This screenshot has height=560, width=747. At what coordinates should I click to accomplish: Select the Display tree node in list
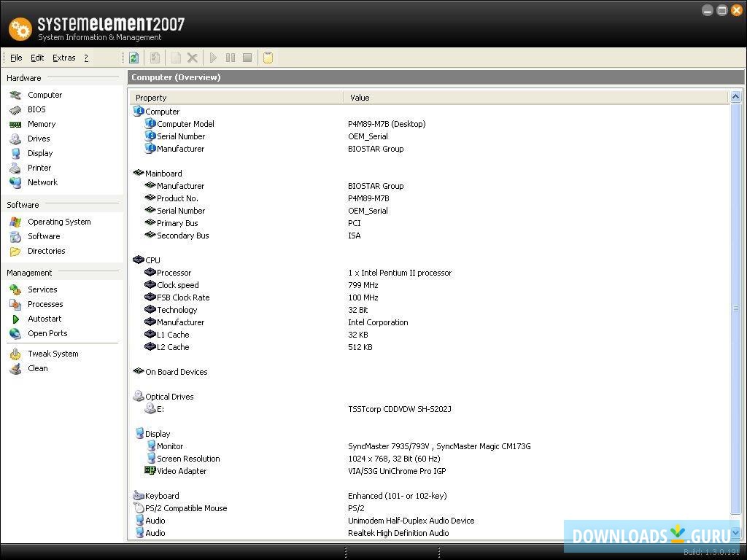(158, 434)
